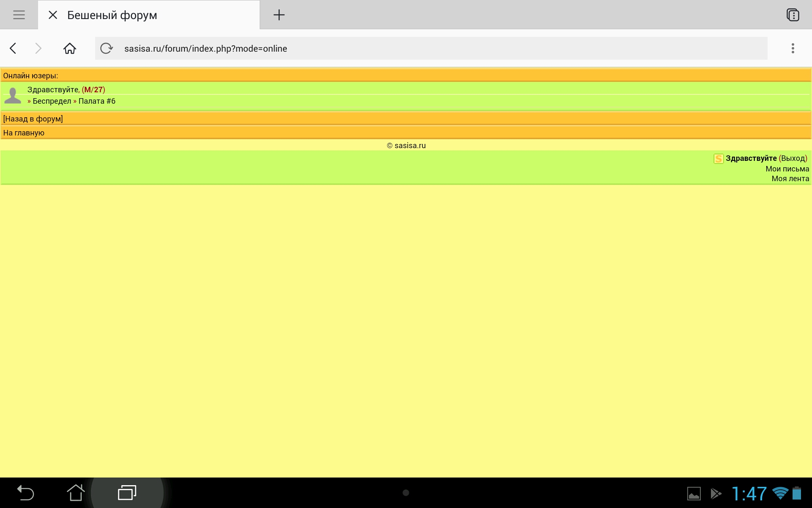This screenshot has width=812, height=508.
Task: Open the three-dot overflow menu
Action: pyautogui.click(x=793, y=48)
